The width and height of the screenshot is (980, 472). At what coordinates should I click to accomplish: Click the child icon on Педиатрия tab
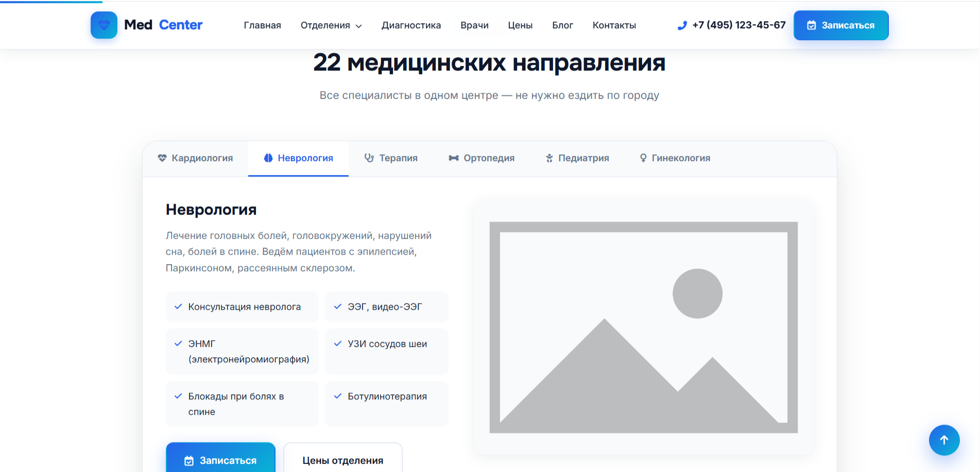click(x=549, y=158)
